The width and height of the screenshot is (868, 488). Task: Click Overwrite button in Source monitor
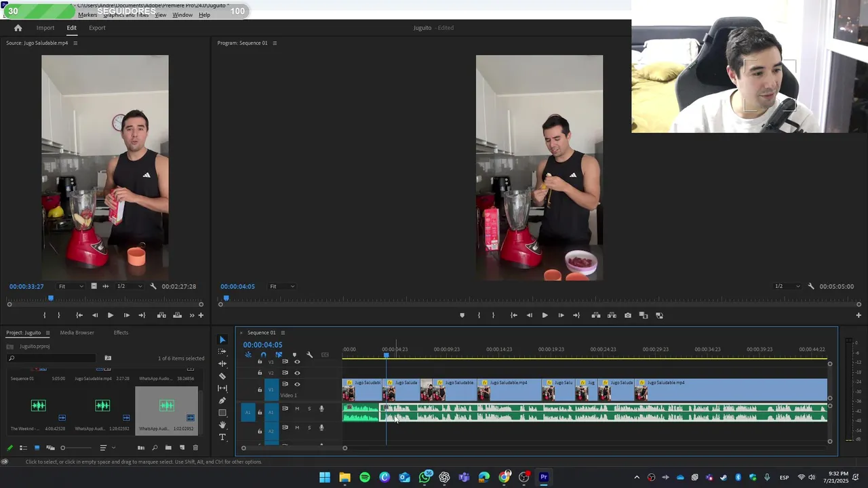177,315
